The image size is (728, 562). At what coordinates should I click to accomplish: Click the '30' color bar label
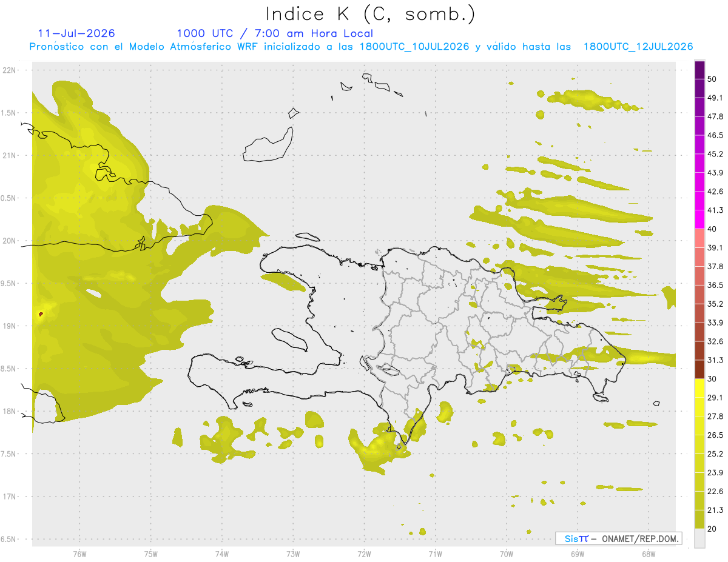tap(713, 379)
